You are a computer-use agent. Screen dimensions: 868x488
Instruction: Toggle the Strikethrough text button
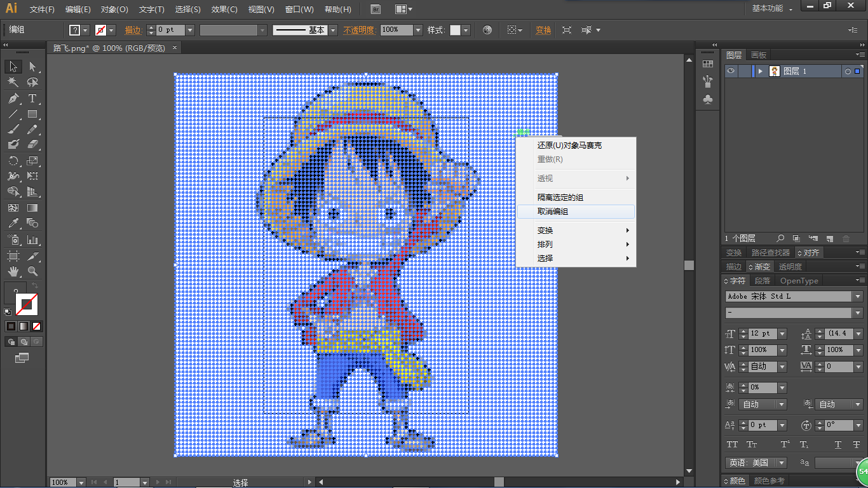(857, 444)
